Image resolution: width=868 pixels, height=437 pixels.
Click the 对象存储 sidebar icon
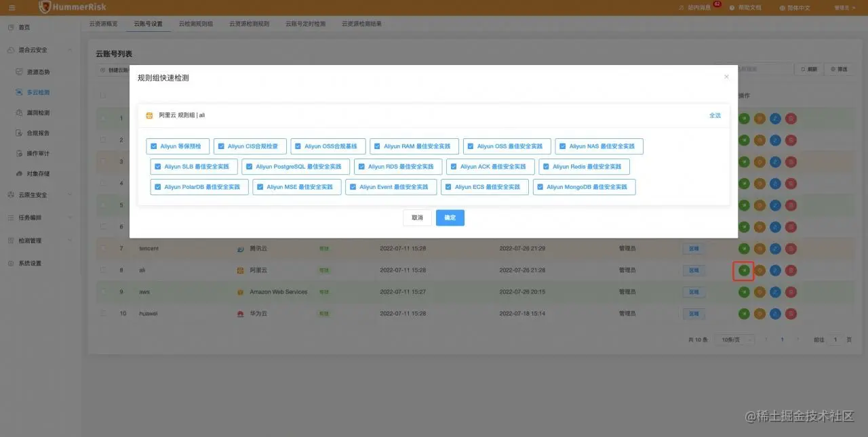click(20, 173)
